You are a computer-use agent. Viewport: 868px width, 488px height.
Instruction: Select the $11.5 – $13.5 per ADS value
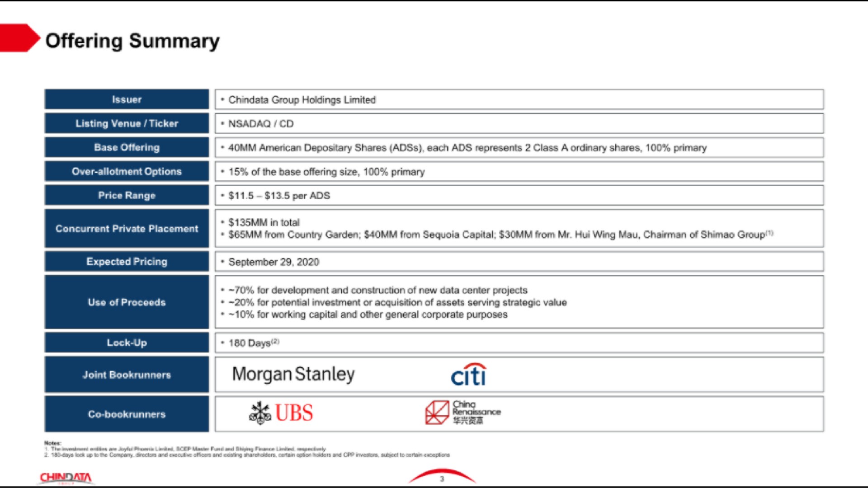pyautogui.click(x=279, y=196)
